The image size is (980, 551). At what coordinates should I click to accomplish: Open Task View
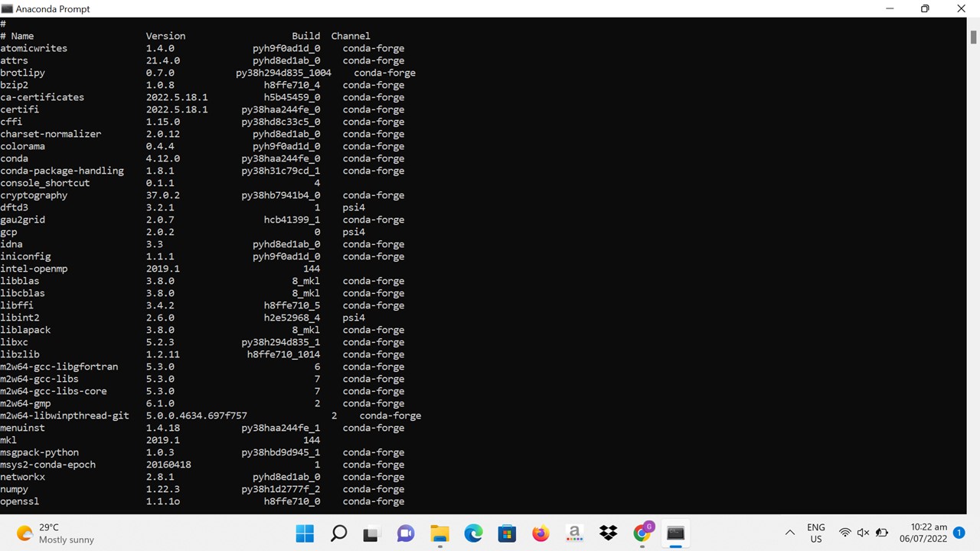[371, 533]
